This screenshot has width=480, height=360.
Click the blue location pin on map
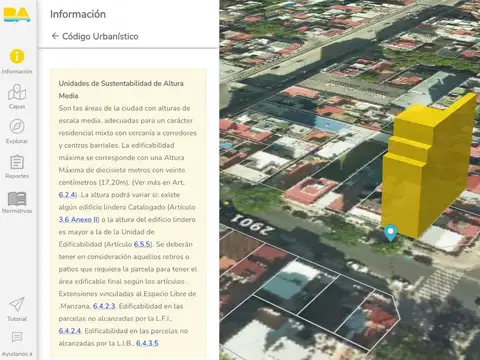point(390,233)
